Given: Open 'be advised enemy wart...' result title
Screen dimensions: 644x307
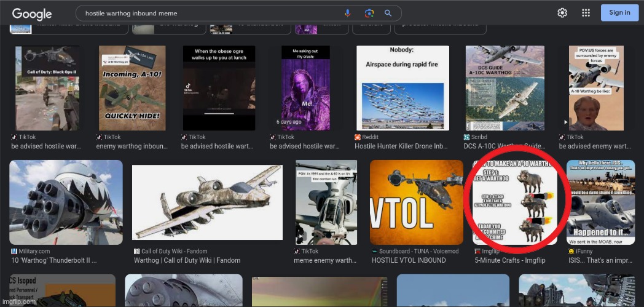Looking at the screenshot, I should (x=595, y=146).
